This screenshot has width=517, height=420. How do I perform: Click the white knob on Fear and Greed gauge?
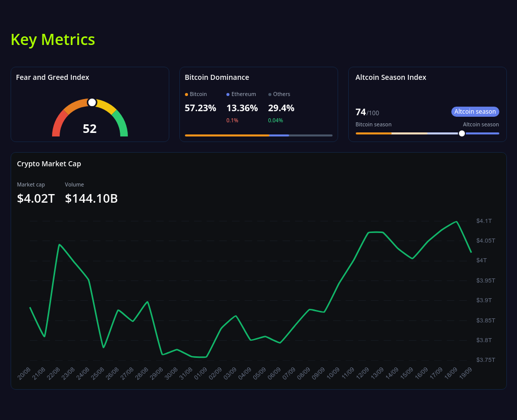pyautogui.click(x=92, y=103)
